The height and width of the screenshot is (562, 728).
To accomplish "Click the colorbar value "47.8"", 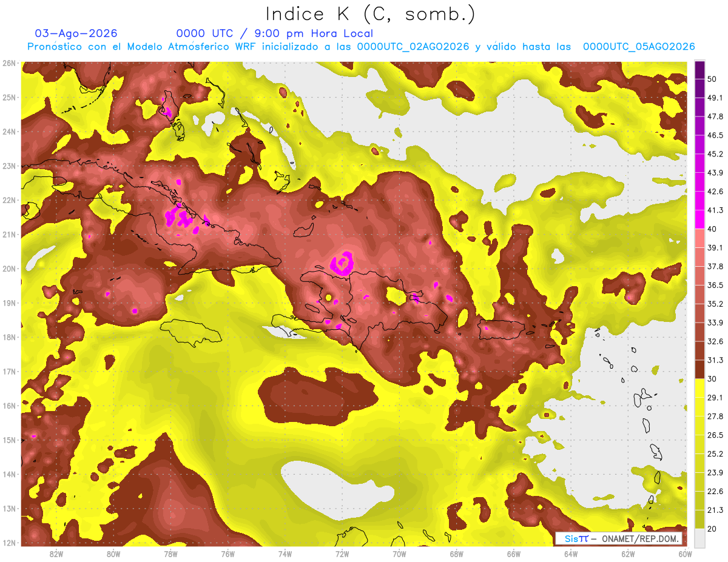I will coord(715,116).
